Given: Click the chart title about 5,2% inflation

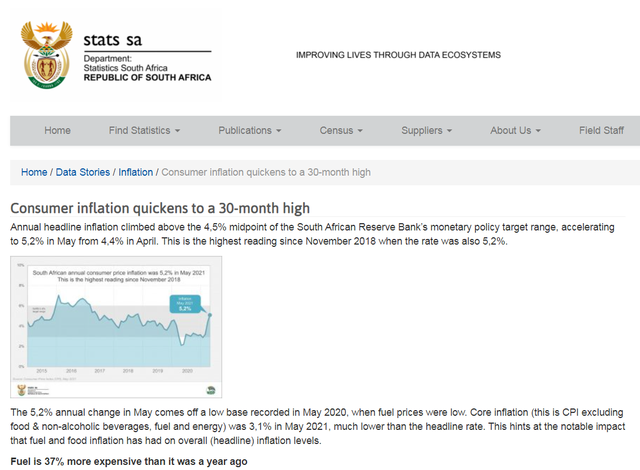Looking at the screenshot, I should pyautogui.click(x=118, y=275).
